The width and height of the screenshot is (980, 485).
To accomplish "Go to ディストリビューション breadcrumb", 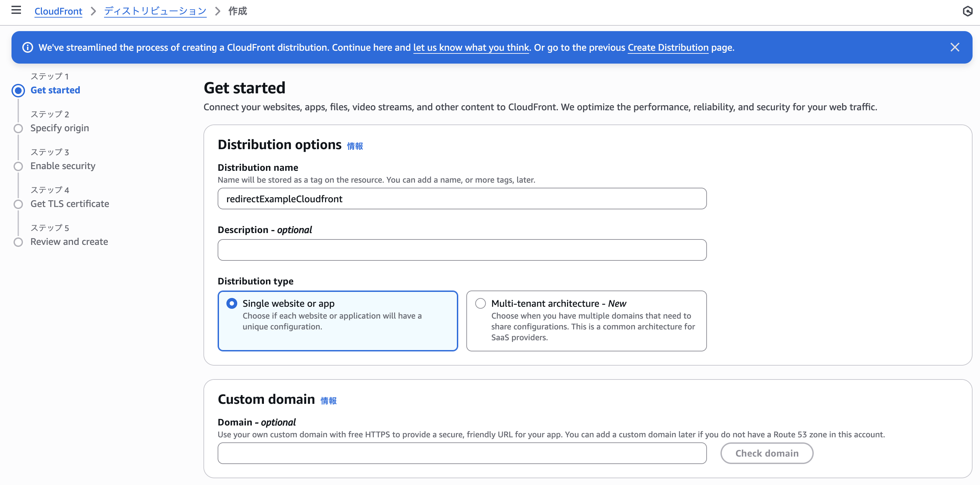I will point(155,11).
